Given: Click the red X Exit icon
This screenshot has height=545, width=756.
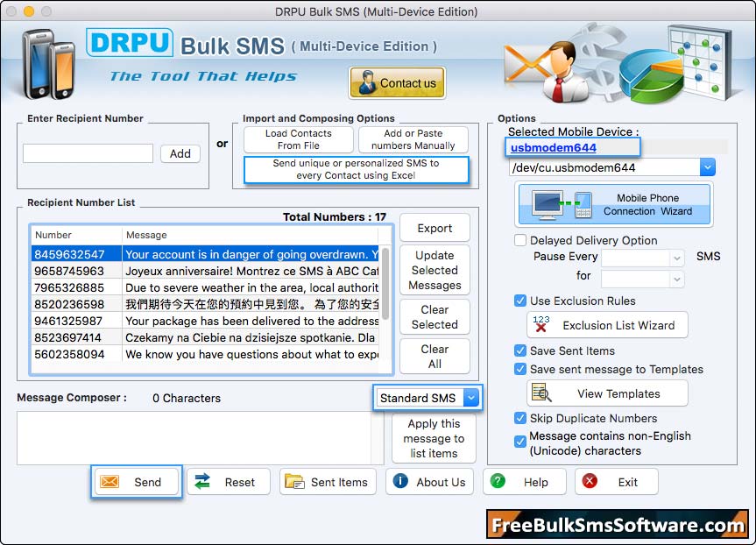Looking at the screenshot, I should pyautogui.click(x=590, y=481).
